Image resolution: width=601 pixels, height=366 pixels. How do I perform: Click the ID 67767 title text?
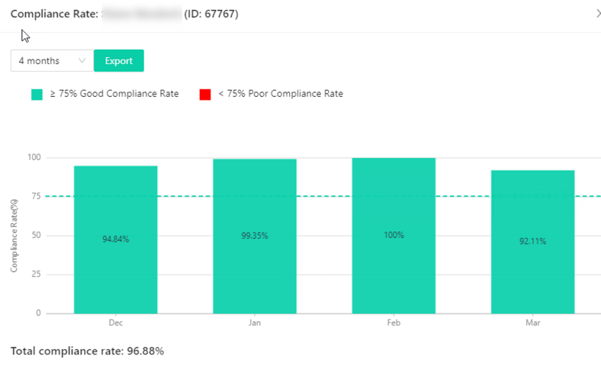(x=211, y=14)
